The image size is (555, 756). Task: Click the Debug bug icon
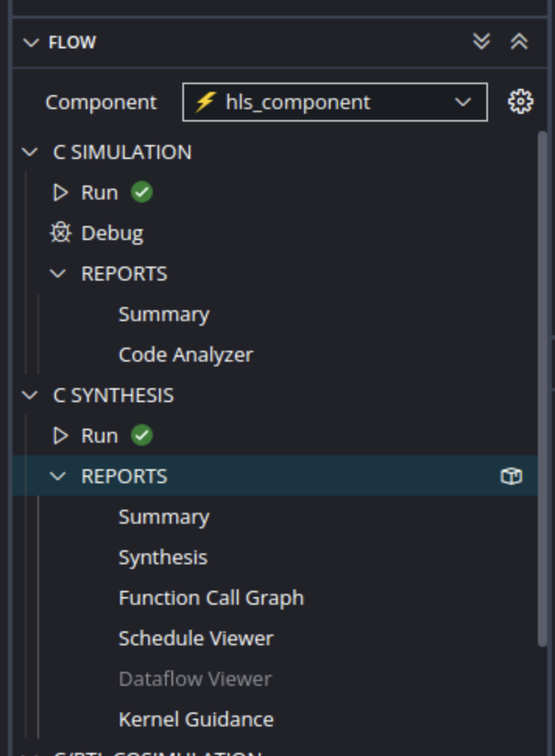click(60, 233)
